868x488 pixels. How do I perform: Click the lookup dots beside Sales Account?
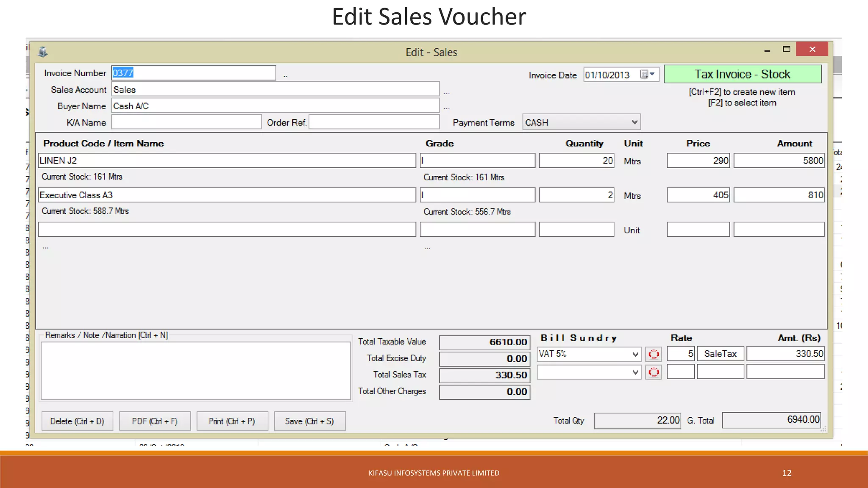[447, 92]
